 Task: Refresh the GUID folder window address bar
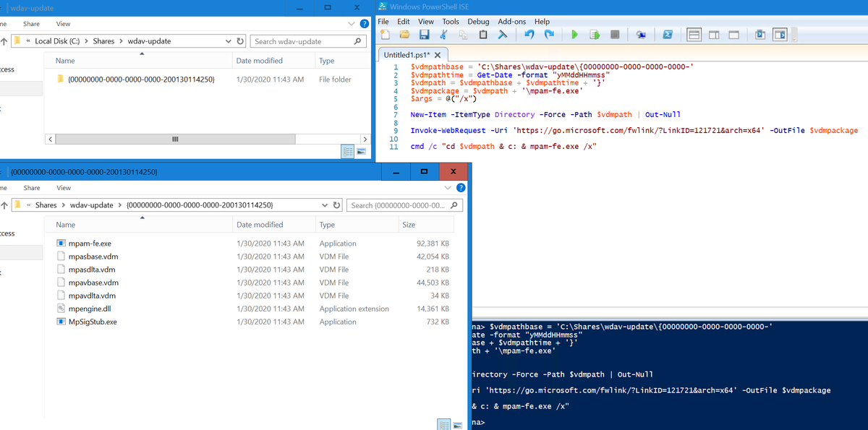click(337, 205)
